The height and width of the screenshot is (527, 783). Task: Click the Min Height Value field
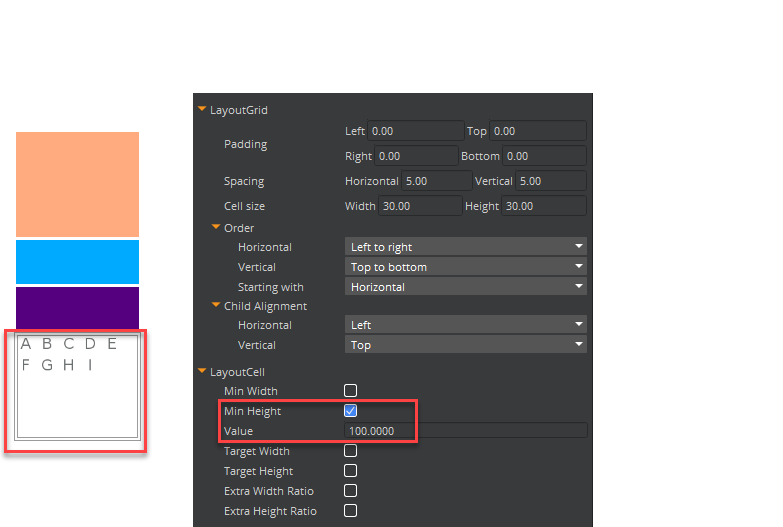(465, 431)
